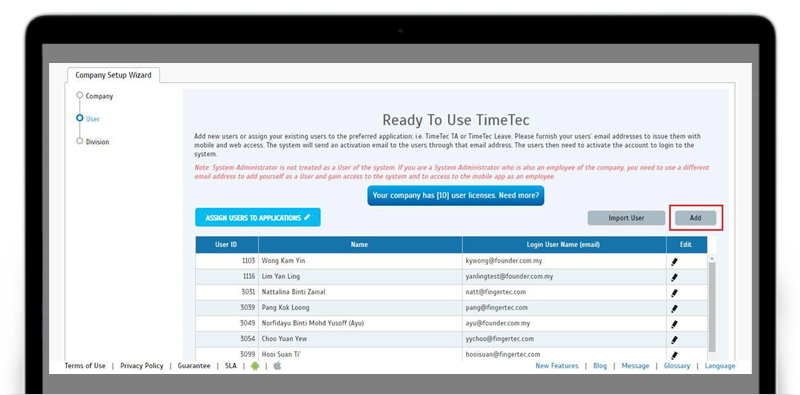Viewport: 800px width, 395px height.
Task: Select email yanlingtest@founder.com.my
Action: [x=509, y=277]
